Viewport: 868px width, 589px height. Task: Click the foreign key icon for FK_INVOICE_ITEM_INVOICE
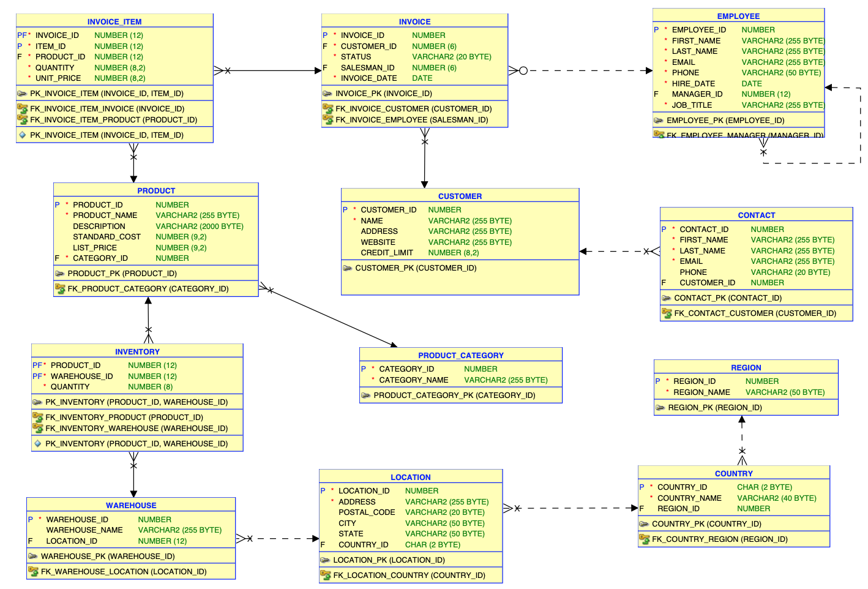[23, 108]
